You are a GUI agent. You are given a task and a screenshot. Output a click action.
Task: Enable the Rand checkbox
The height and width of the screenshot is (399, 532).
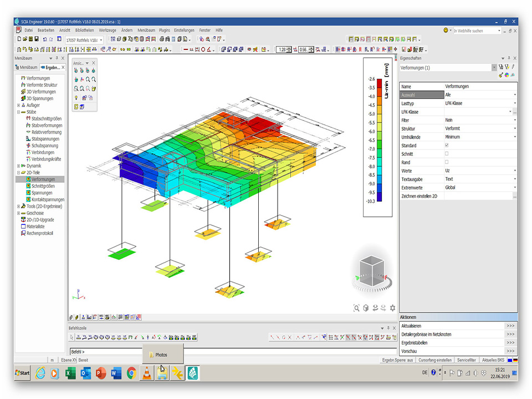pos(447,162)
